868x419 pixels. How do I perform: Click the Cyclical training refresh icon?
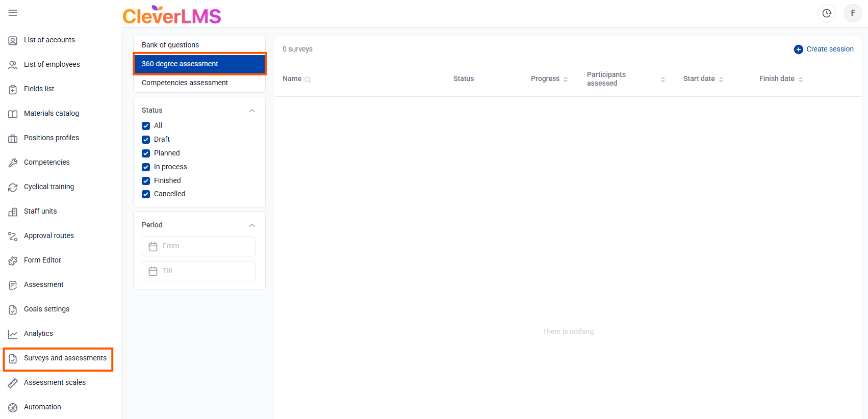(x=13, y=187)
